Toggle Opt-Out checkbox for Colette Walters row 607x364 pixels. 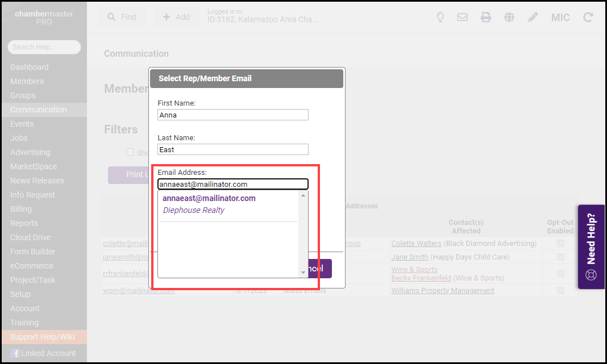pyautogui.click(x=561, y=243)
